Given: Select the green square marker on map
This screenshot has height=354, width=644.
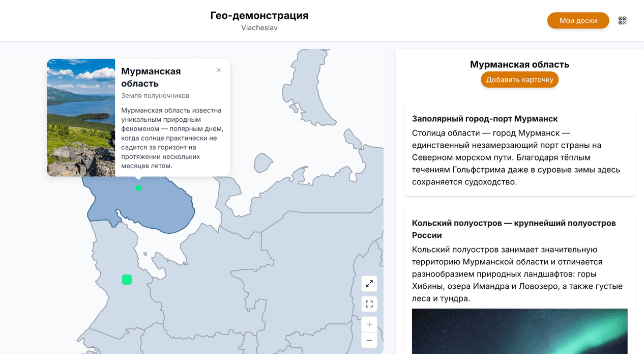Looking at the screenshot, I should 127,280.
